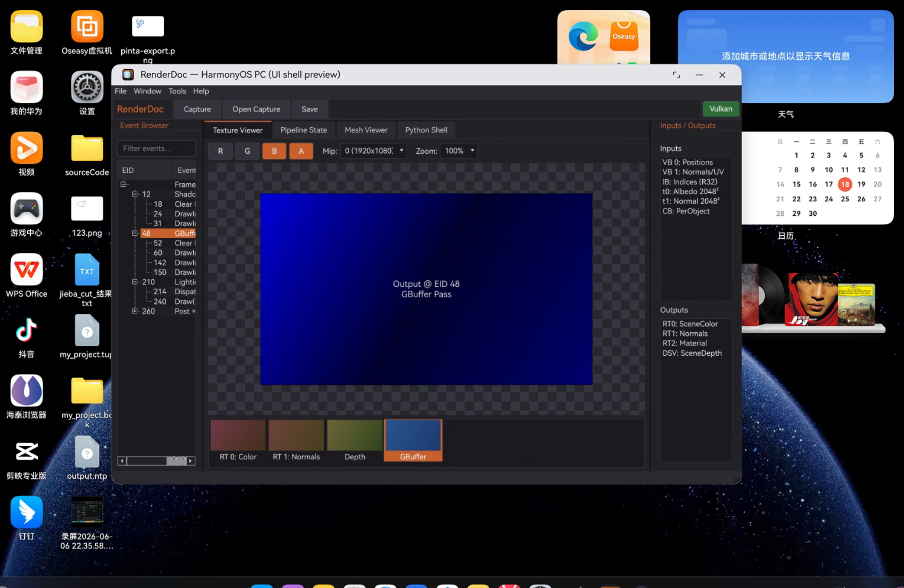Launch the 钉钉 desktop app icon

(x=26, y=512)
